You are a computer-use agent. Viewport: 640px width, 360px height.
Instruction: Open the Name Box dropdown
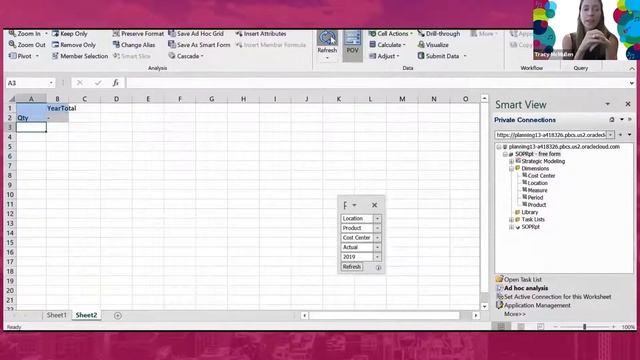(51, 83)
